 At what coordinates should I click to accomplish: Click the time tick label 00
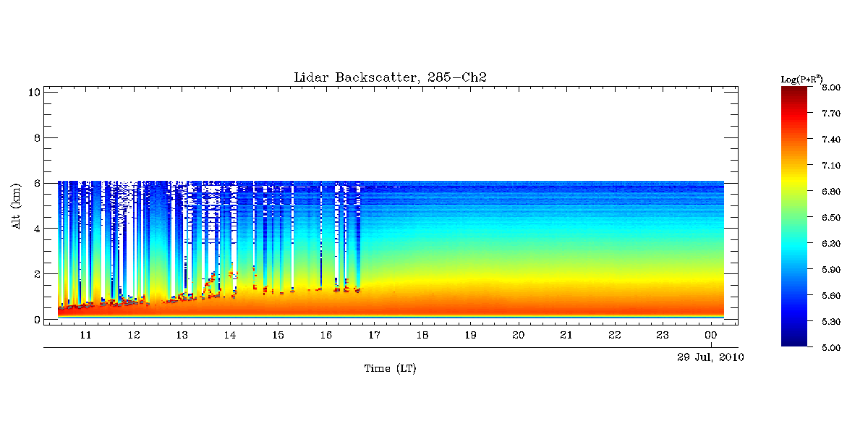click(x=711, y=335)
